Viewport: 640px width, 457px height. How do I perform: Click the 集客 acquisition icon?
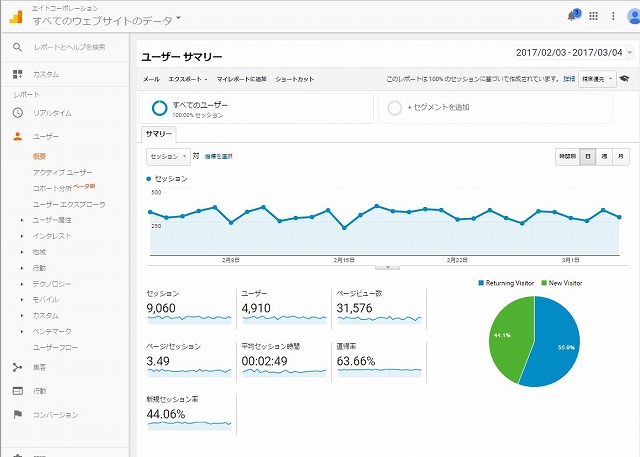pyautogui.click(x=18, y=368)
